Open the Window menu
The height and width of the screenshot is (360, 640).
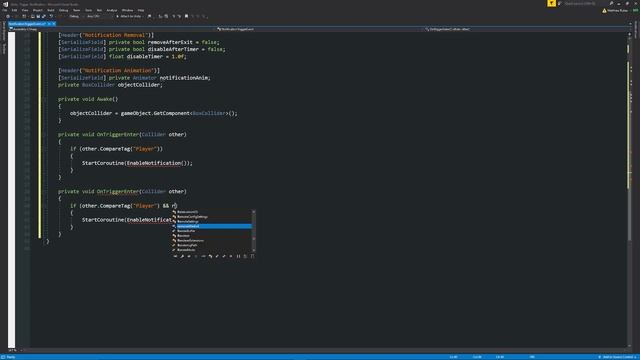click(x=127, y=10)
